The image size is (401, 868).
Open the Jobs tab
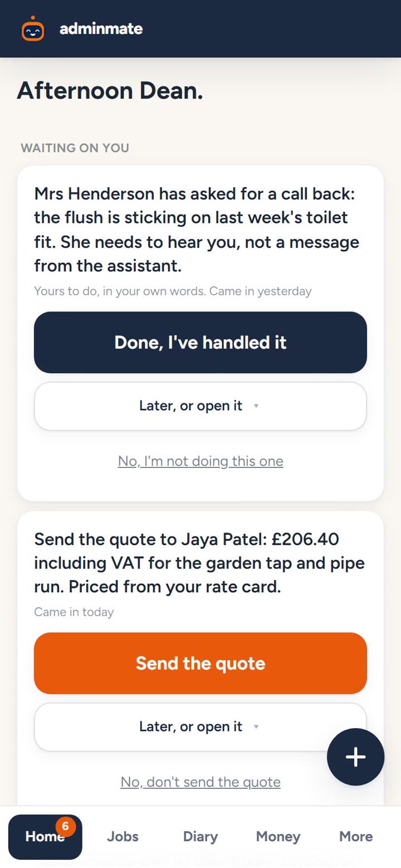[x=123, y=837]
